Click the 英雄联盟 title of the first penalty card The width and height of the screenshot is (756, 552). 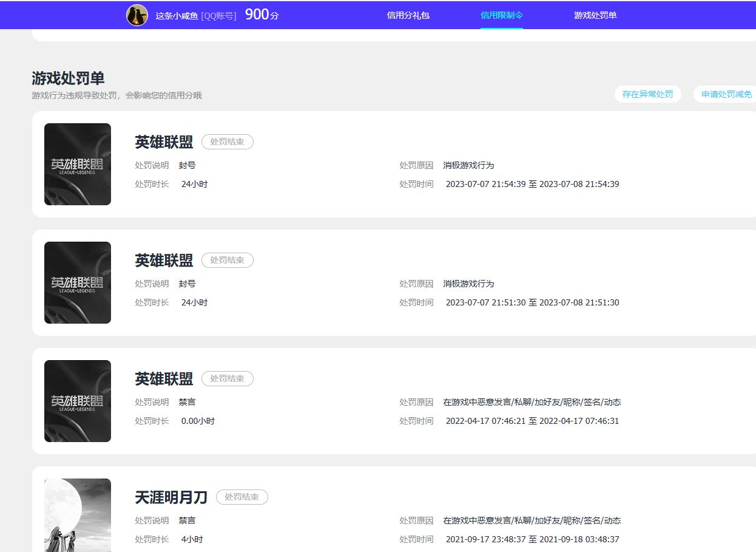[x=164, y=141]
